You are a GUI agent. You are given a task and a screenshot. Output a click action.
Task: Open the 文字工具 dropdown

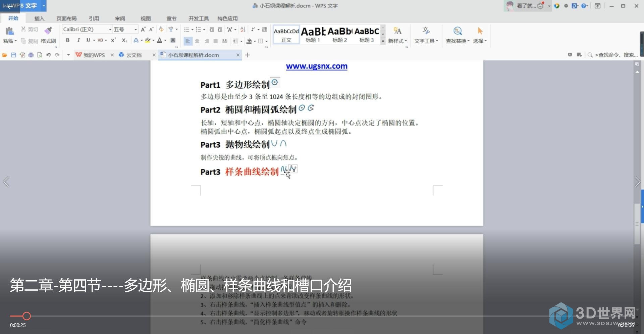(426, 41)
